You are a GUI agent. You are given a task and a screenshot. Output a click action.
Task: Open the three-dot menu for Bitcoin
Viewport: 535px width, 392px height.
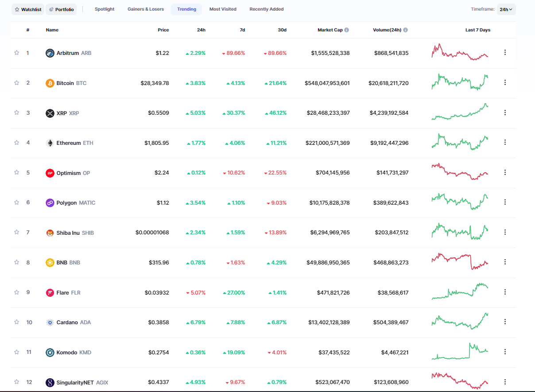(505, 82)
